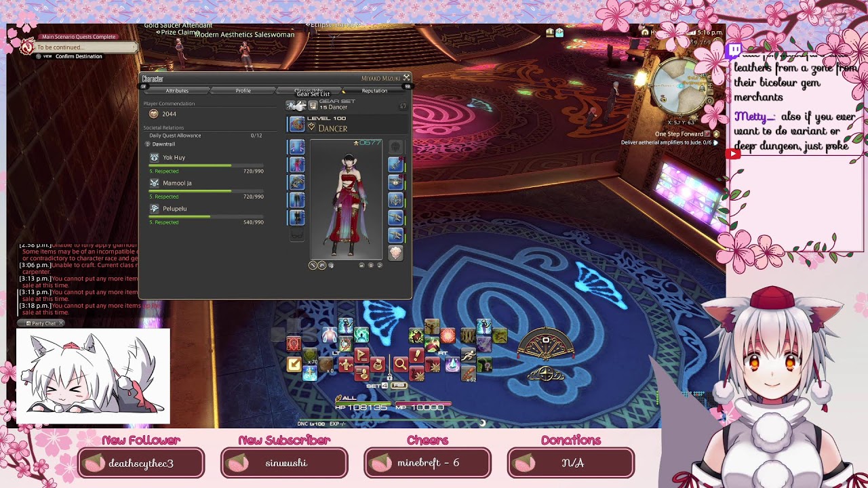868x488 pixels.
Task: Select the empty glasses slot
Action: pos(297,235)
